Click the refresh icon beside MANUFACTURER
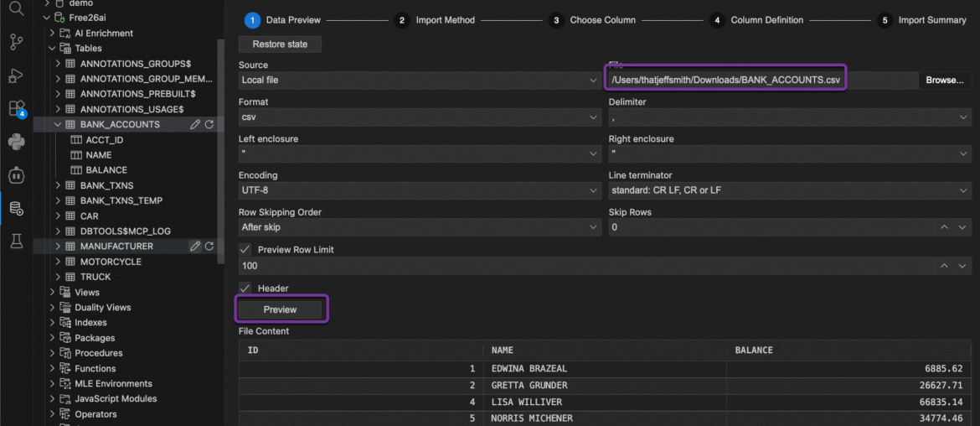The width and height of the screenshot is (980, 426). (209, 247)
